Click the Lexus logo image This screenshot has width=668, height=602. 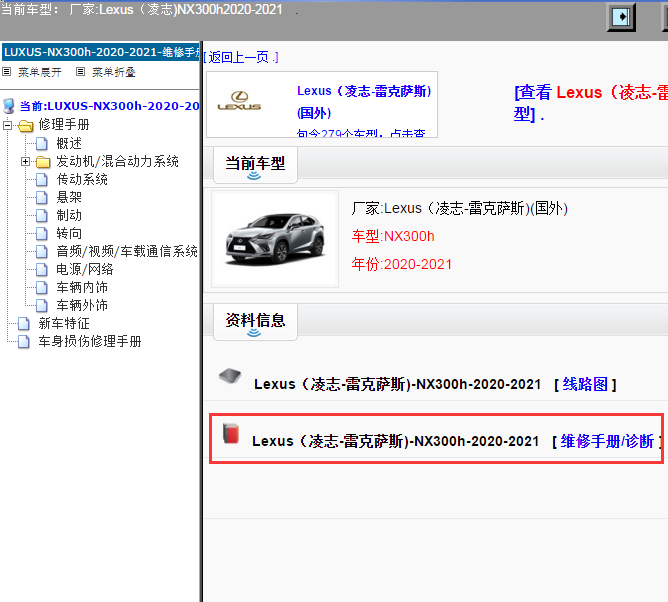tap(239, 101)
